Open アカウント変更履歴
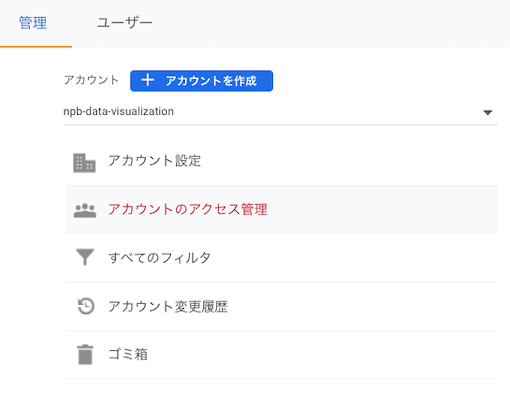Viewport: 510px width, 407px height. [x=168, y=306]
